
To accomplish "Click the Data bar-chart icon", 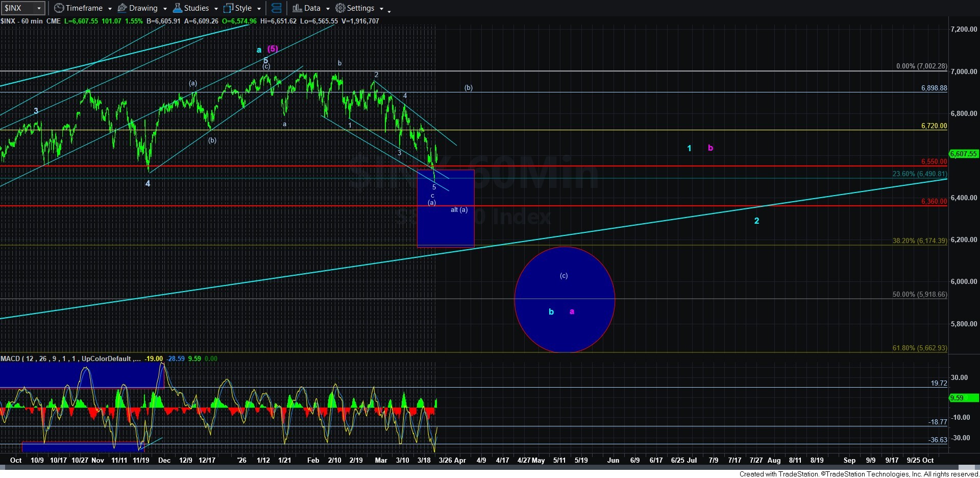I will 297,8.
